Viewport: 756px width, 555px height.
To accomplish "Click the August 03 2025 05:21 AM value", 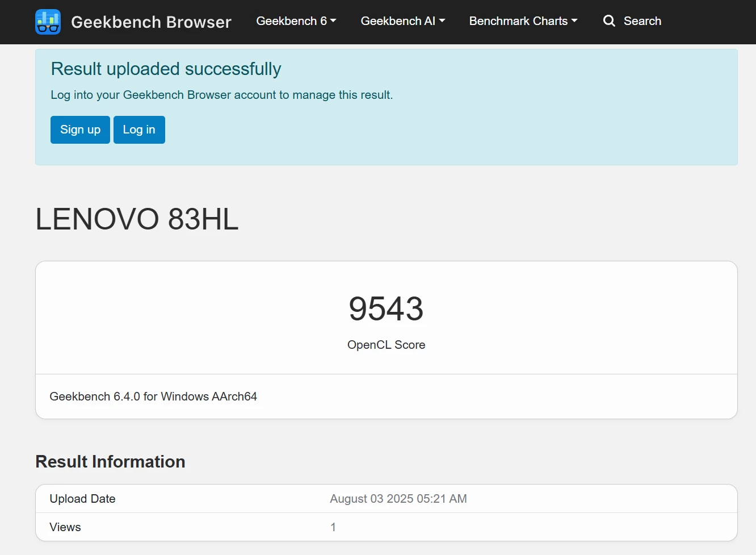I will [398, 499].
